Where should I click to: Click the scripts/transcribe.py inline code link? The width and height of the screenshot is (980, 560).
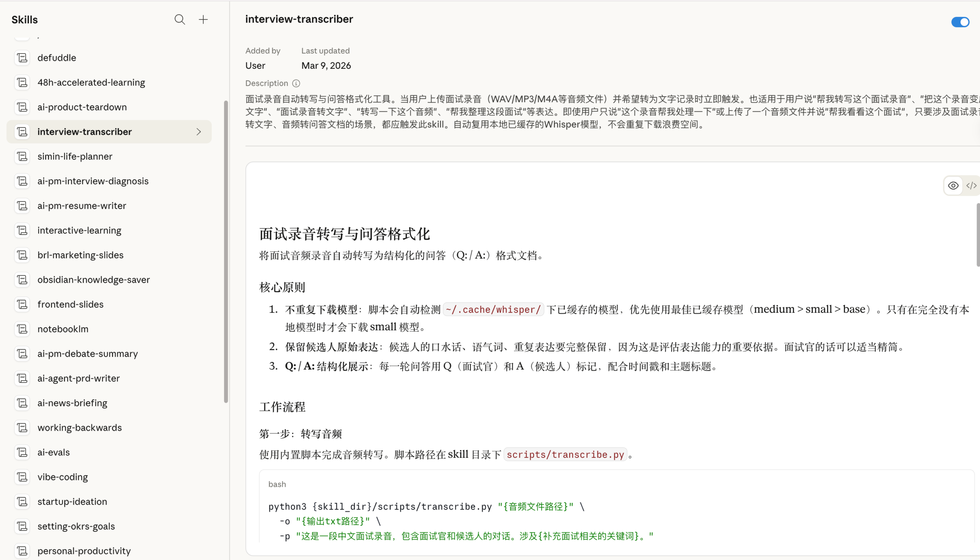565,454
